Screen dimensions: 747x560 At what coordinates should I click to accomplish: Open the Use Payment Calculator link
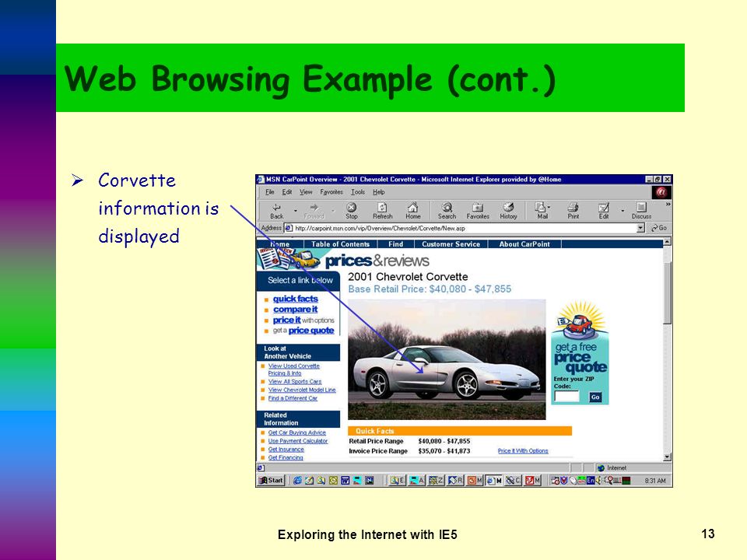(298, 441)
